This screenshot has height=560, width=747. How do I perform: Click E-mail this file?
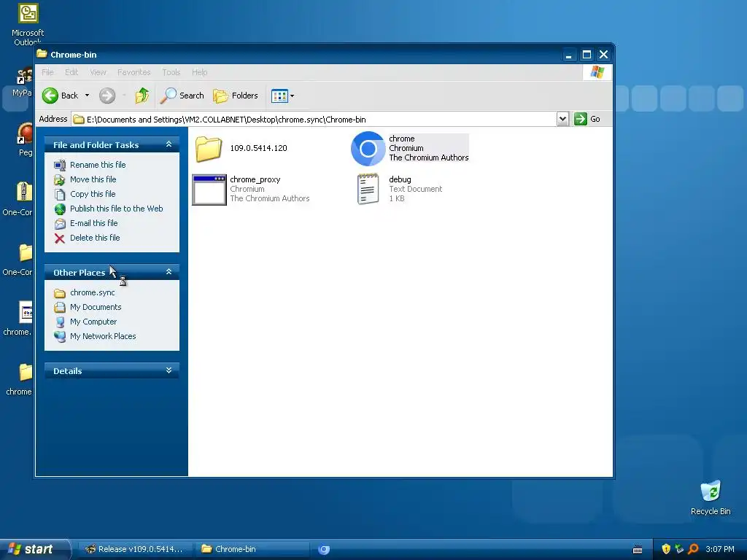(x=93, y=223)
